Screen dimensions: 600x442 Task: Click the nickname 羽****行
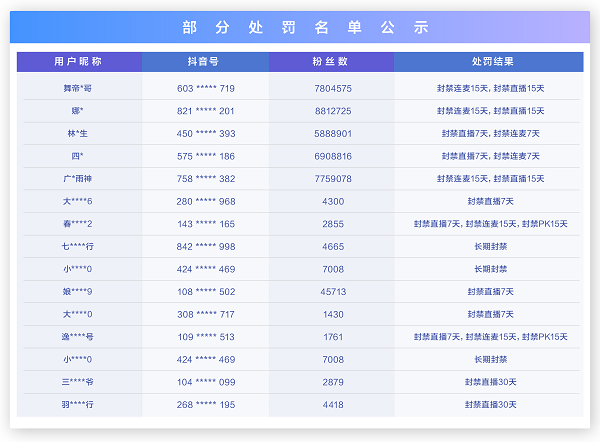tap(78, 404)
